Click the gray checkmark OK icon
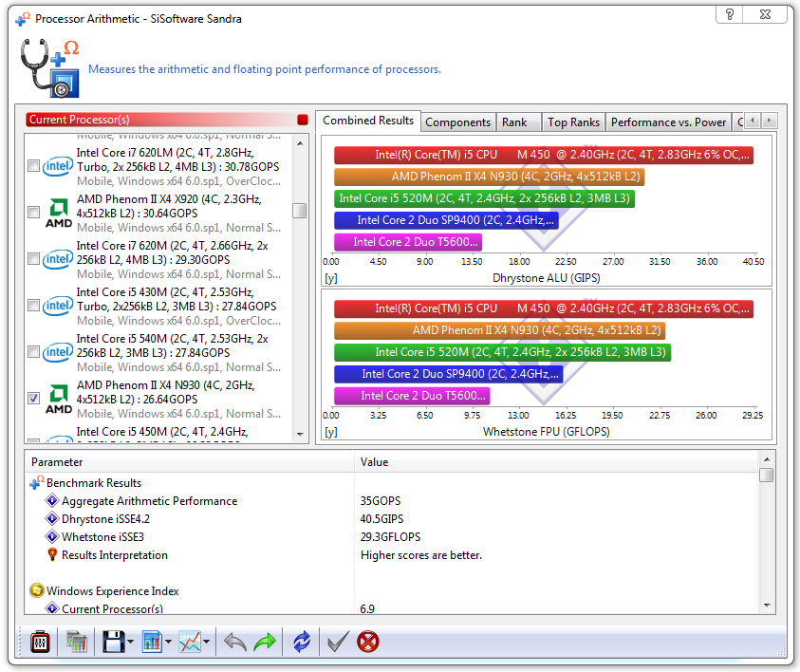 coord(338,642)
